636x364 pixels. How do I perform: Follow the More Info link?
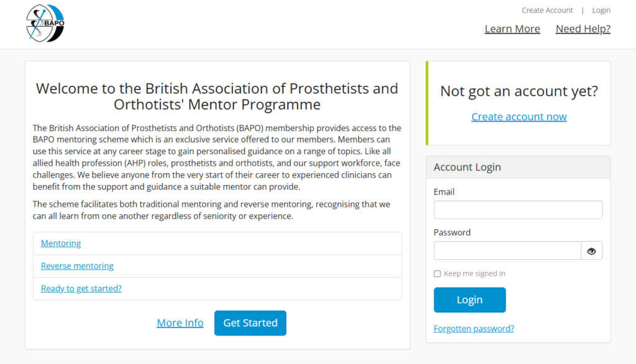click(x=180, y=323)
